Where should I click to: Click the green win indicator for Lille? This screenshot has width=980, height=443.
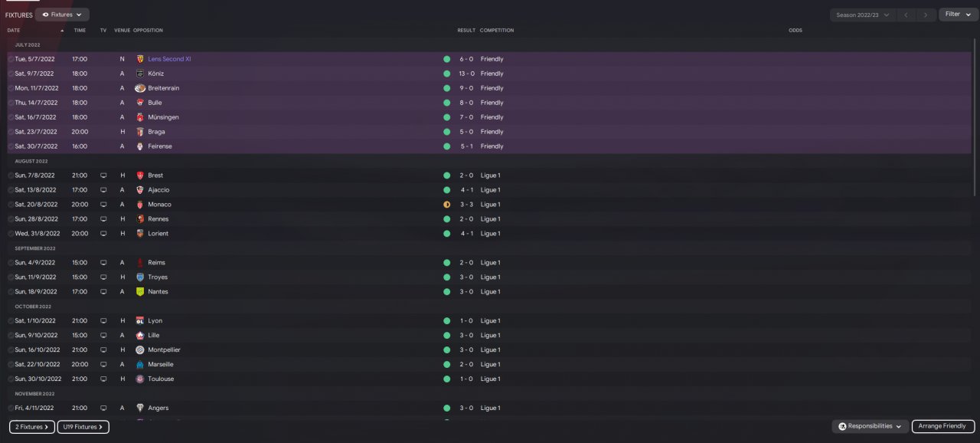coord(446,335)
